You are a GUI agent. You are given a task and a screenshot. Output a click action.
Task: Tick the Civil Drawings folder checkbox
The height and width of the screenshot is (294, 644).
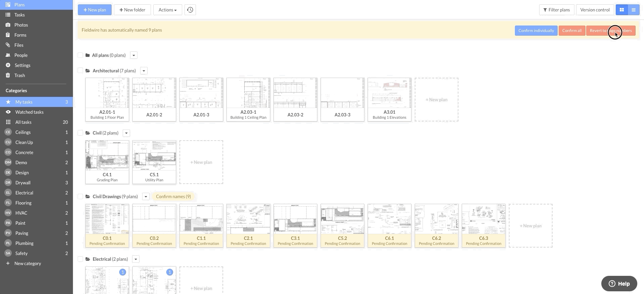click(80, 196)
